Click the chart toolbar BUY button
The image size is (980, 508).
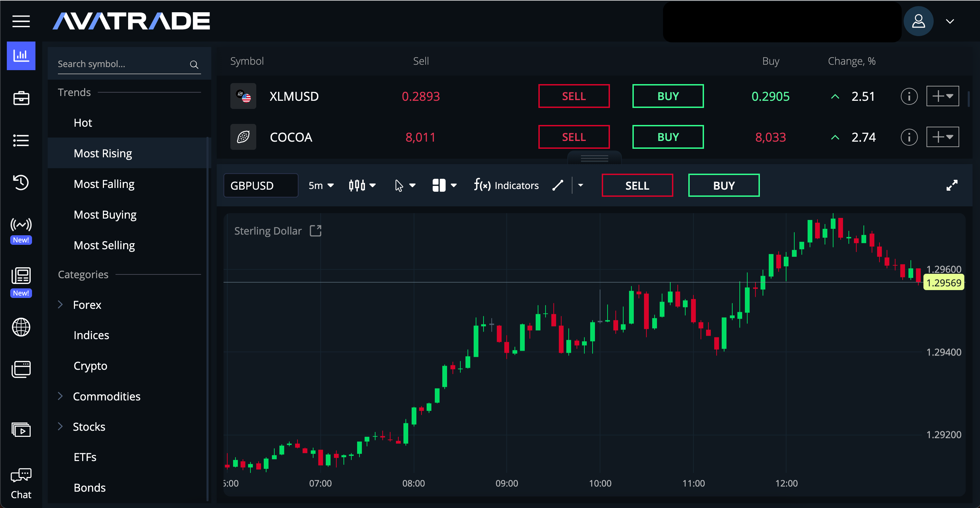coord(724,186)
